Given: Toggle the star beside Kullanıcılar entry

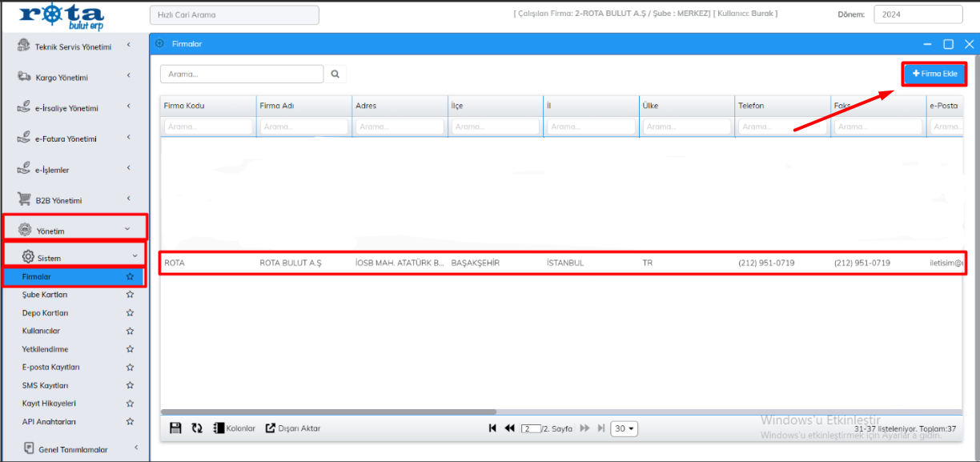Looking at the screenshot, I should click(130, 331).
